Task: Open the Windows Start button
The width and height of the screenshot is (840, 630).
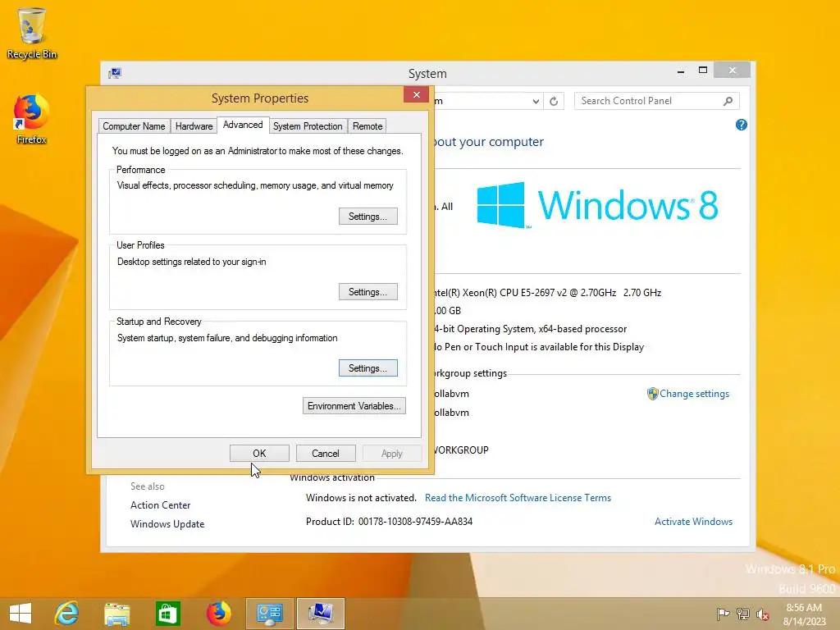Action: (x=21, y=614)
